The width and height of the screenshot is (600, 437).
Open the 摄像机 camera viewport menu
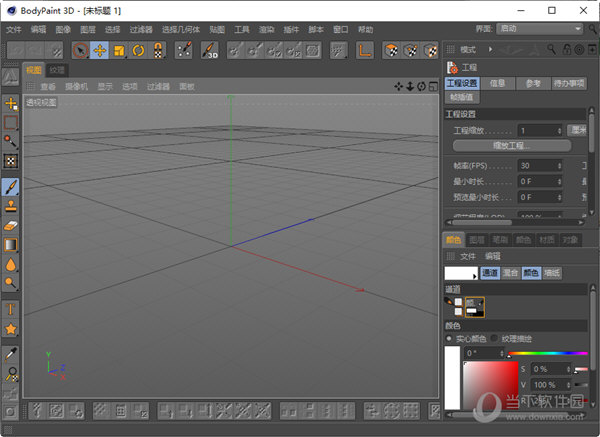(x=77, y=87)
